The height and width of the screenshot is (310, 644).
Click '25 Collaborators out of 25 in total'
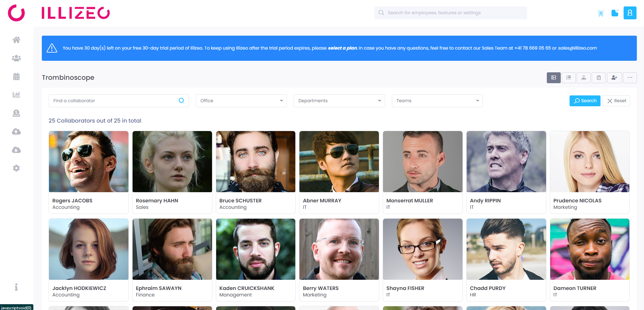pyautogui.click(x=95, y=121)
